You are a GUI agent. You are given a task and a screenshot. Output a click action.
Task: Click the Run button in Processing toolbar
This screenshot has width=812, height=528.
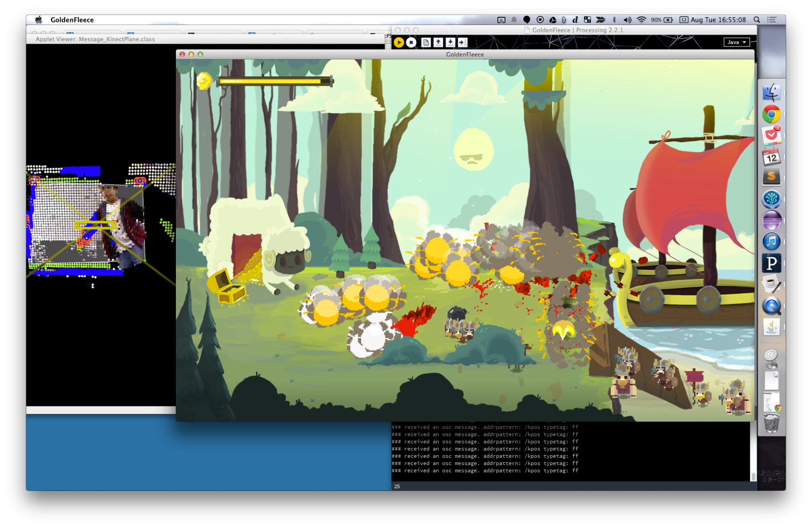click(x=399, y=42)
